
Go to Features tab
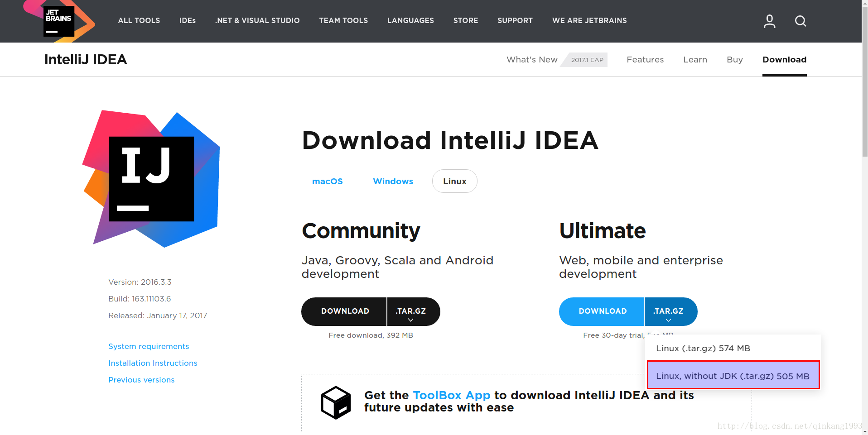645,59
